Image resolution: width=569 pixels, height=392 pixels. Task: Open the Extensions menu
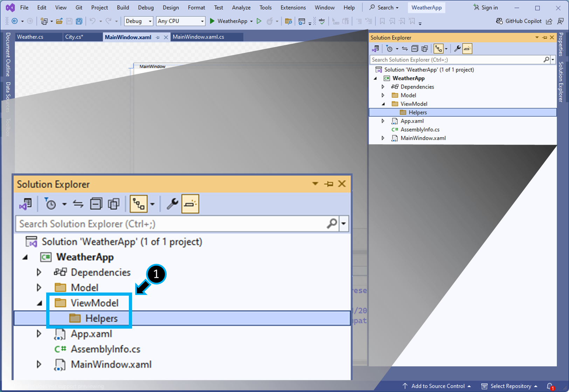(293, 7)
